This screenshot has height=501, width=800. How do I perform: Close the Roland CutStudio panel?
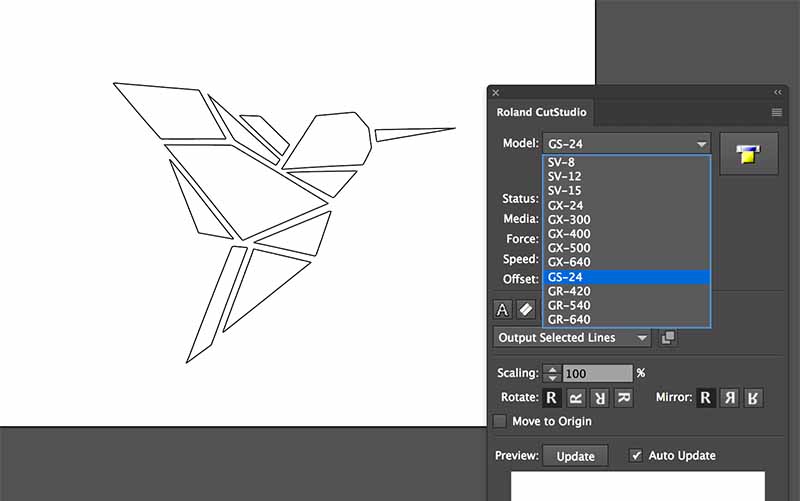pos(495,93)
